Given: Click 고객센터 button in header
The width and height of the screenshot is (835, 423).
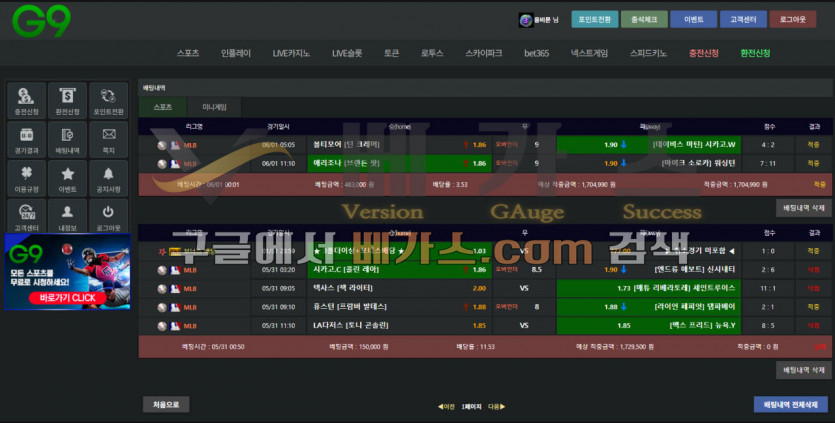Looking at the screenshot, I should (743, 20).
